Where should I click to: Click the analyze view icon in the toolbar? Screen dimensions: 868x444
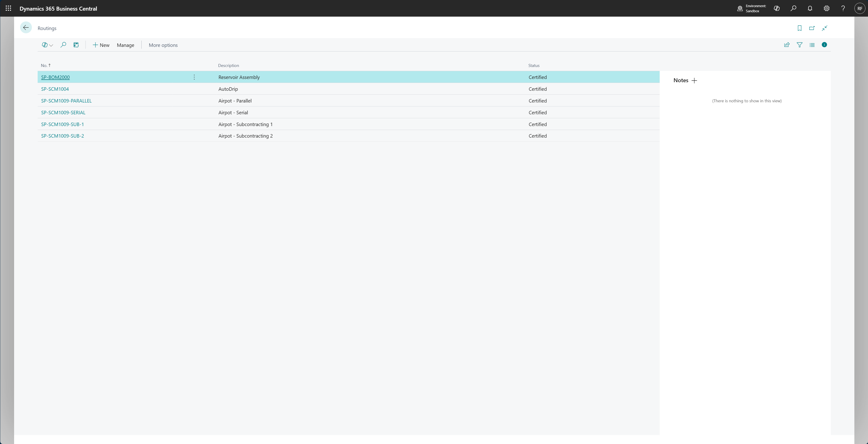click(x=76, y=45)
